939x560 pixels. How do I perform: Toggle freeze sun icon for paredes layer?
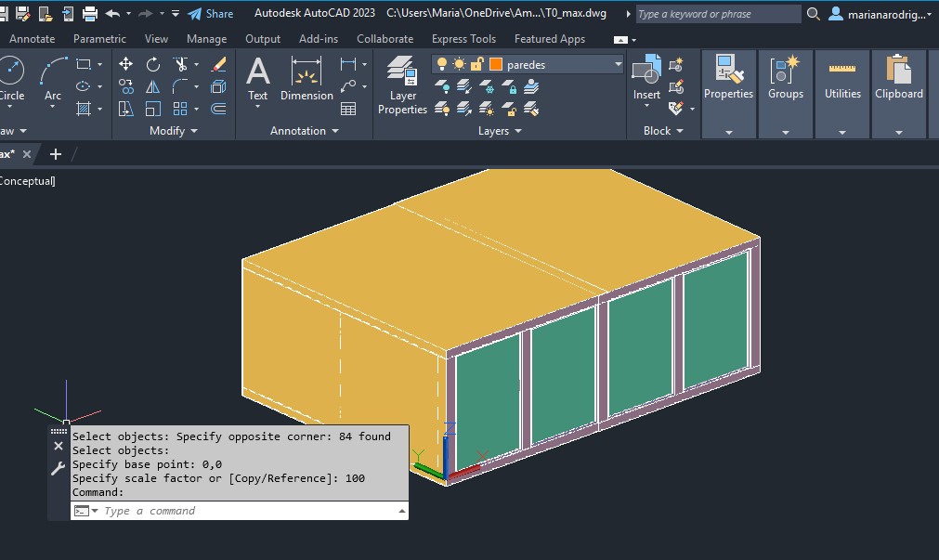tap(459, 65)
